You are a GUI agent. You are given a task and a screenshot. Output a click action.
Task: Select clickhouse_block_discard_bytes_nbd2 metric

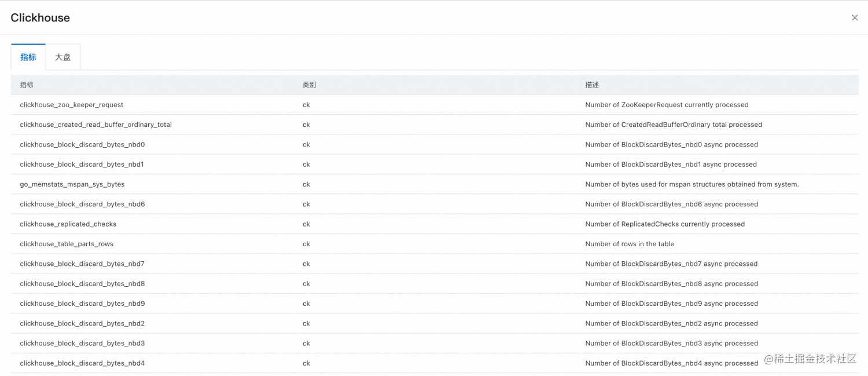(x=82, y=323)
